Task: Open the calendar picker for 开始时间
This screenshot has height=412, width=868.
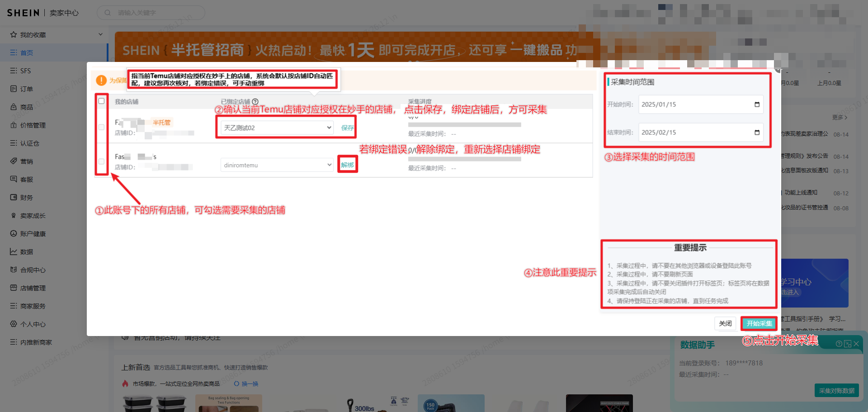Action: pos(757,104)
